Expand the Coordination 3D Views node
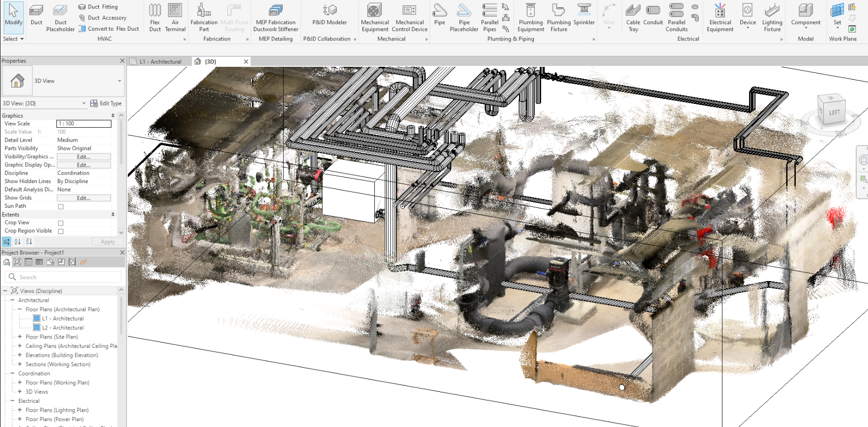This screenshot has height=427, width=868. (20, 391)
